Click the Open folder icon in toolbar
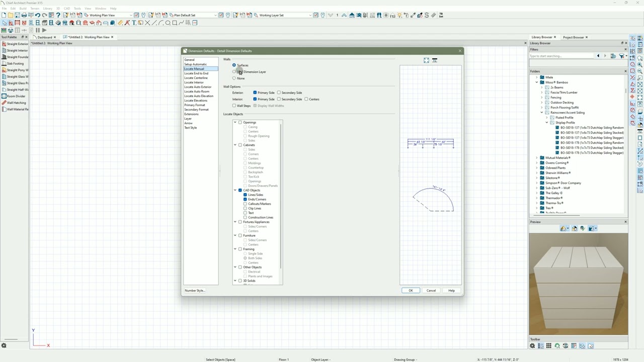The width and height of the screenshot is (644, 362). pos(11,15)
